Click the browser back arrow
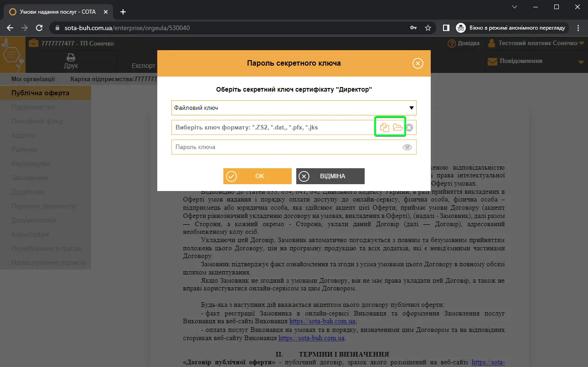Screen dimensions: 588x367 (x=10, y=28)
